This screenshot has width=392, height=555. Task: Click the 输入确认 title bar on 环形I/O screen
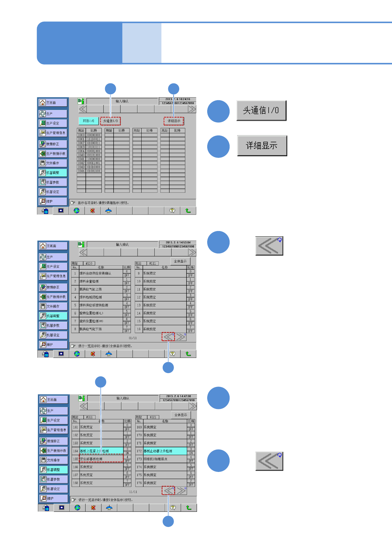click(122, 101)
